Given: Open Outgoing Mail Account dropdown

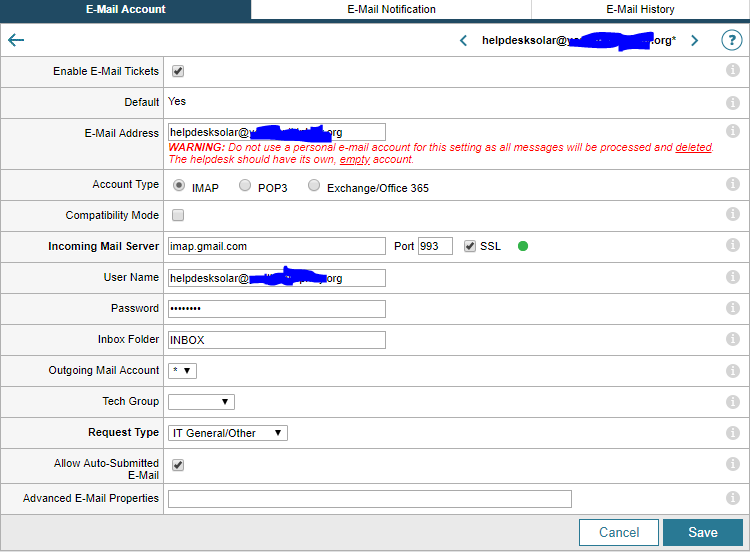Looking at the screenshot, I should click(x=182, y=371).
